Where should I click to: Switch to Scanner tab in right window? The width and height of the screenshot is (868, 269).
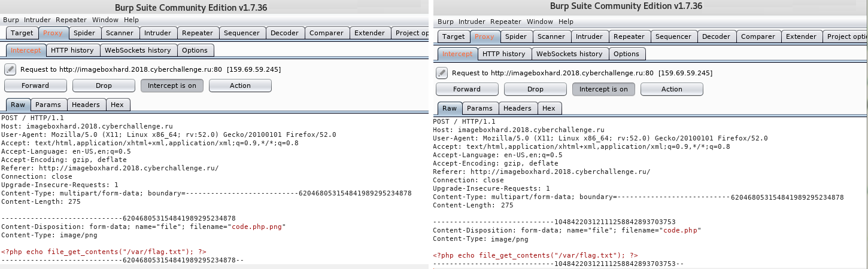(x=551, y=36)
